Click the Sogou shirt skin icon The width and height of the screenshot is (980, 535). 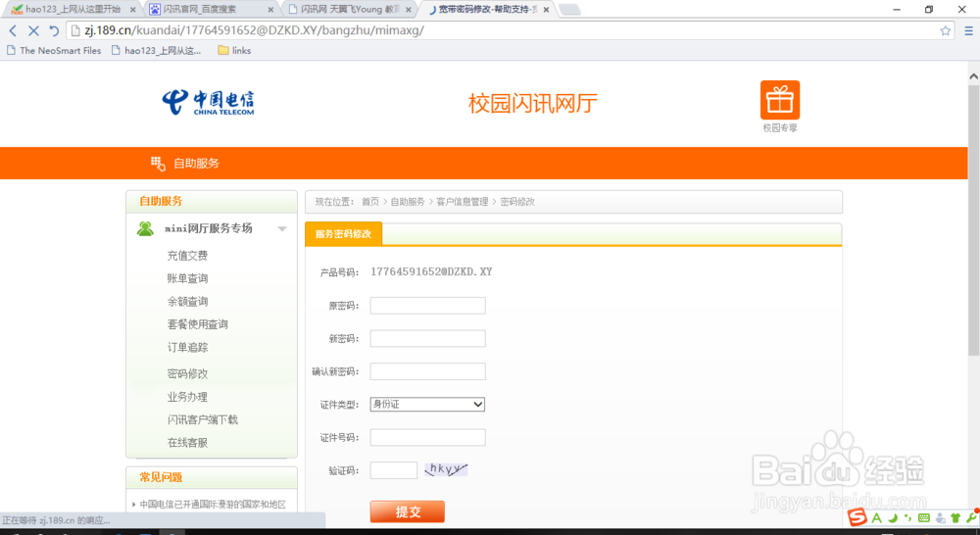(x=955, y=517)
